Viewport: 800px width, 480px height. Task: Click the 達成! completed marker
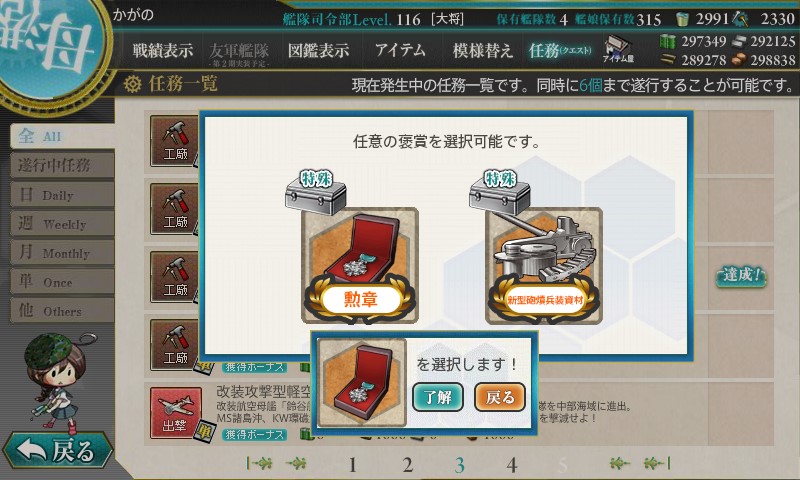(741, 276)
